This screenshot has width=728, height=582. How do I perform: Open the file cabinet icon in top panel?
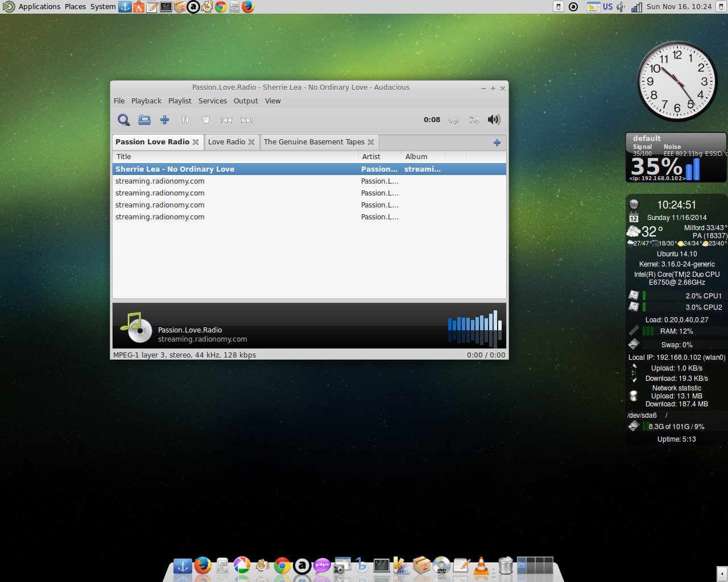[x=234, y=7]
